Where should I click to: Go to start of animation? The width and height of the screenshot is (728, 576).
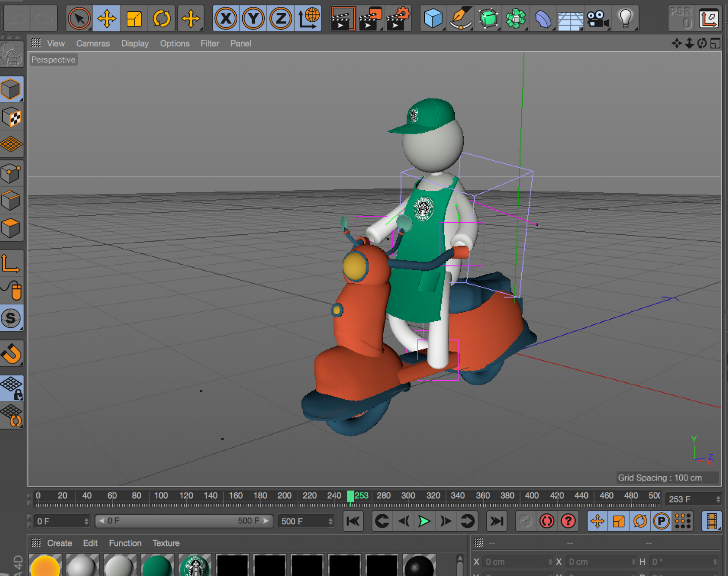(353, 521)
